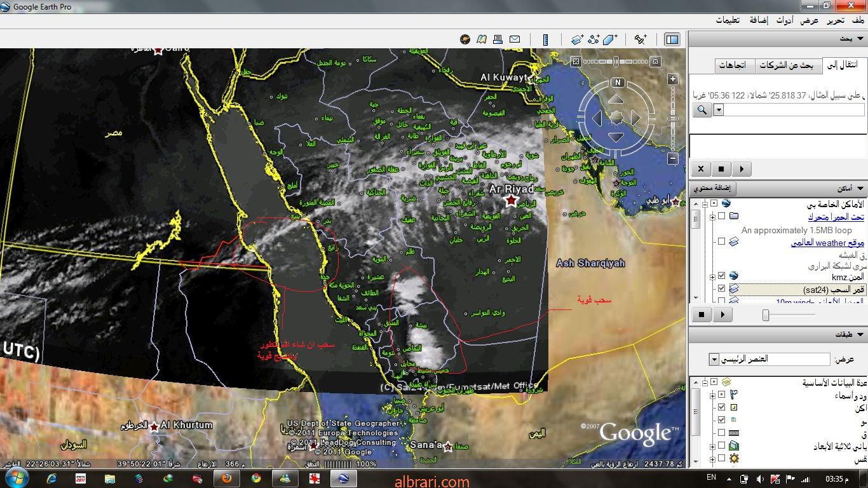Uncheck the قمر السحب (sat24) checkbox
This screenshot has width=868, height=488.
pos(721,289)
